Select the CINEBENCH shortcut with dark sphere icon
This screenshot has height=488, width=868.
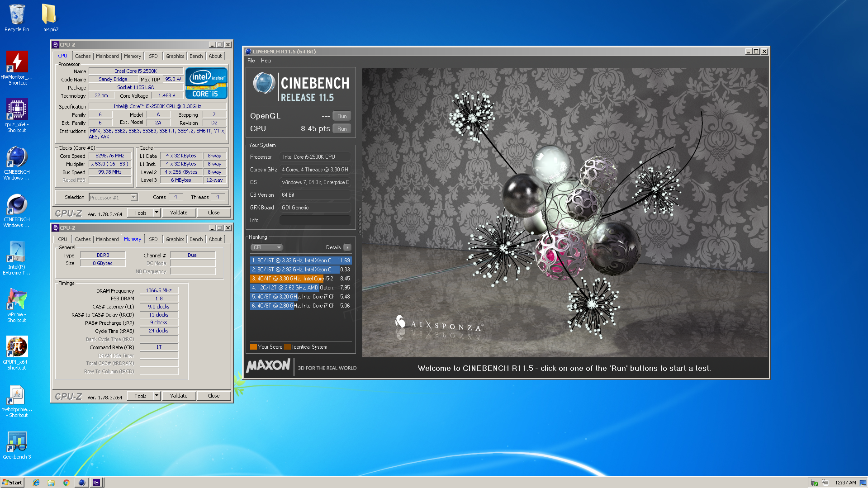pyautogui.click(x=17, y=210)
